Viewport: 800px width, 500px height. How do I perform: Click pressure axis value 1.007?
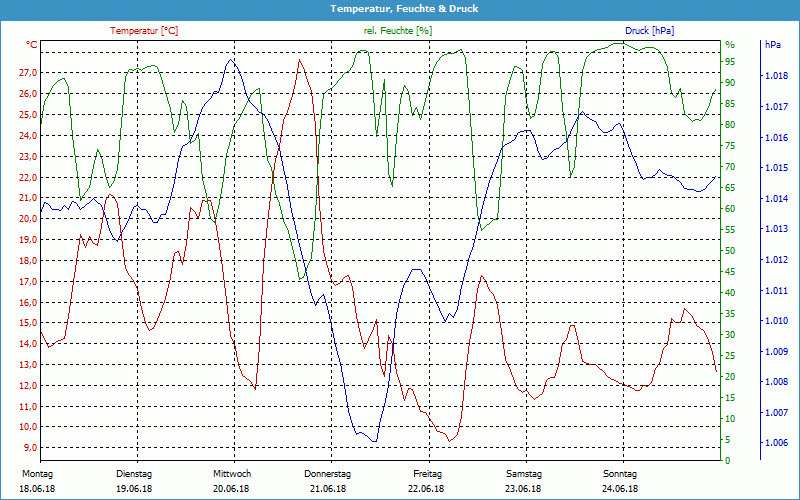pyautogui.click(x=776, y=412)
